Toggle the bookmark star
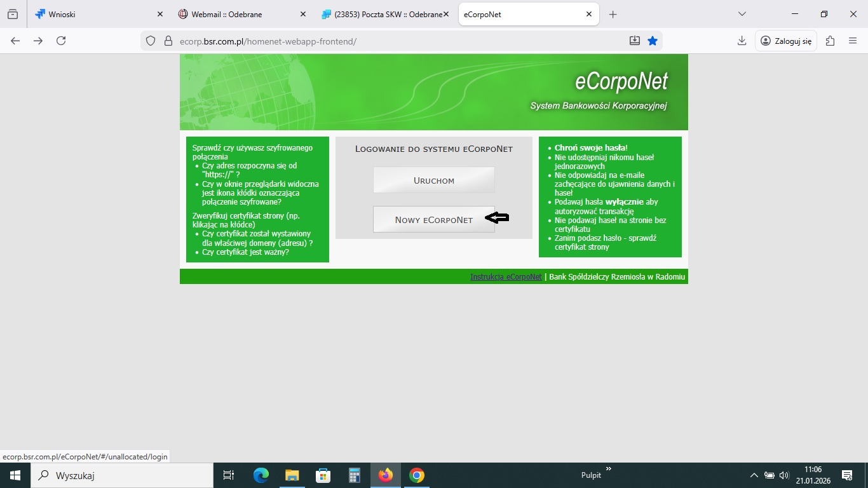Image resolution: width=868 pixels, height=488 pixels. 653,41
